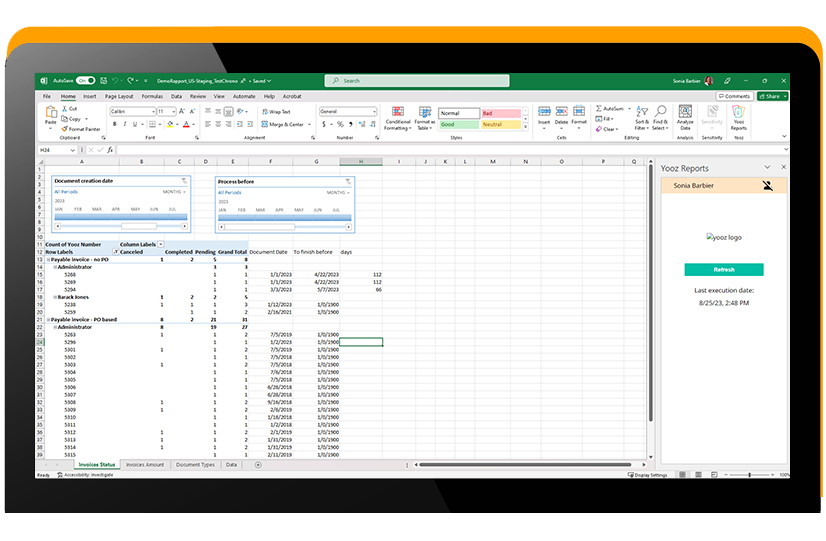The height and width of the screenshot is (541, 826).
Task: Open the Name Box dropdown arrow
Action: [x=72, y=150]
